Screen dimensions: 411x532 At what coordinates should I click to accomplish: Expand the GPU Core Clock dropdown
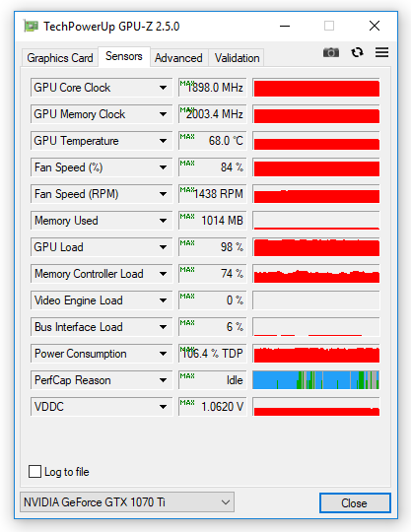[102, 88]
